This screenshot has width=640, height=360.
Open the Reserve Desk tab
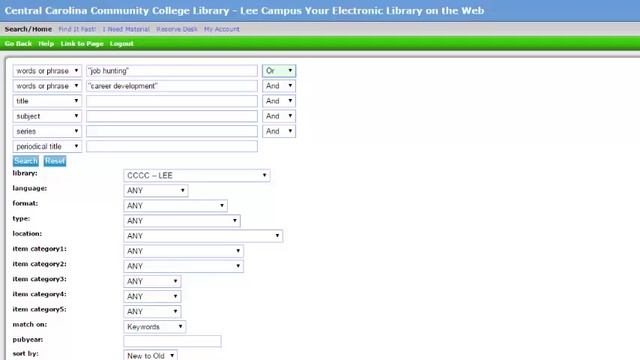click(x=177, y=29)
